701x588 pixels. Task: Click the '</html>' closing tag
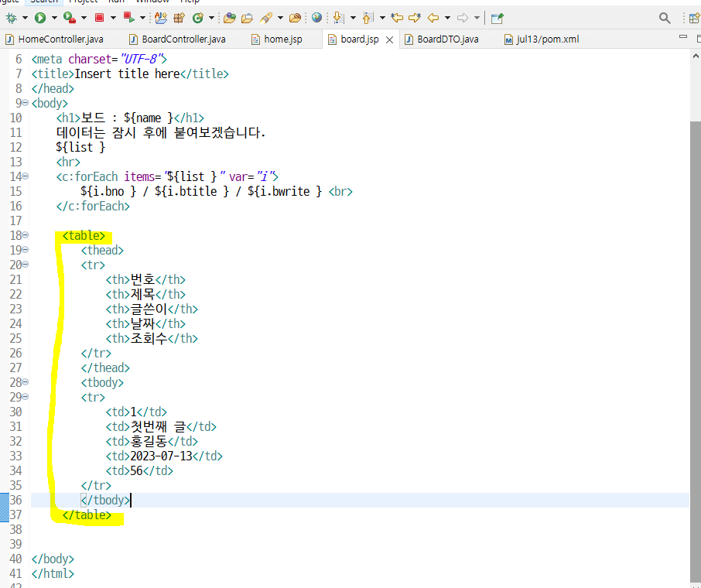pos(53,574)
